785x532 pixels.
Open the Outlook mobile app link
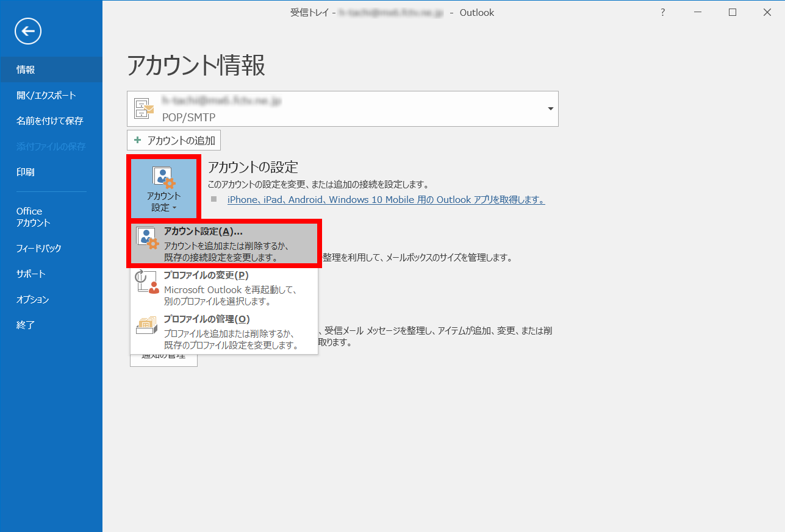pyautogui.click(x=385, y=199)
